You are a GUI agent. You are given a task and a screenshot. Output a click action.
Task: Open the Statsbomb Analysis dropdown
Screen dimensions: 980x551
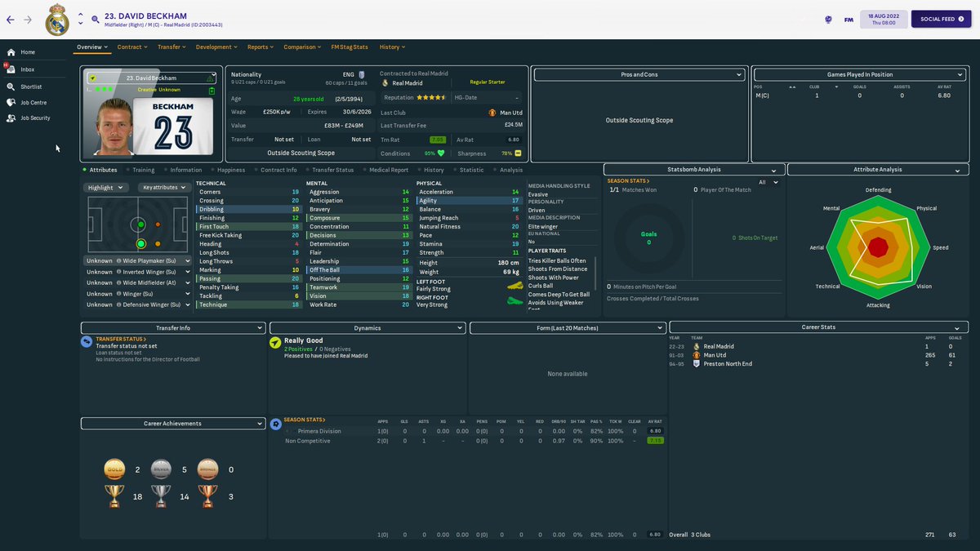tap(693, 170)
